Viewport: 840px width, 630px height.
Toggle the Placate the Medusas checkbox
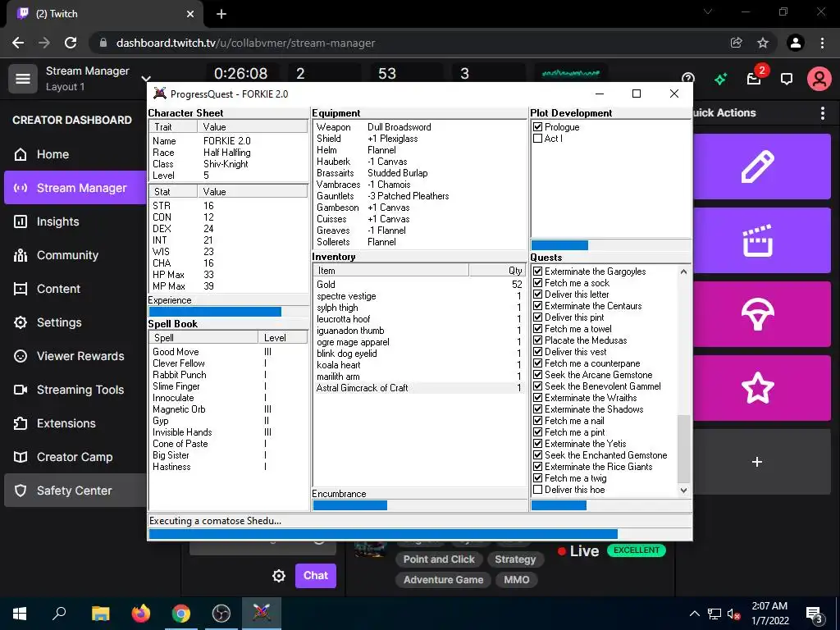(538, 340)
